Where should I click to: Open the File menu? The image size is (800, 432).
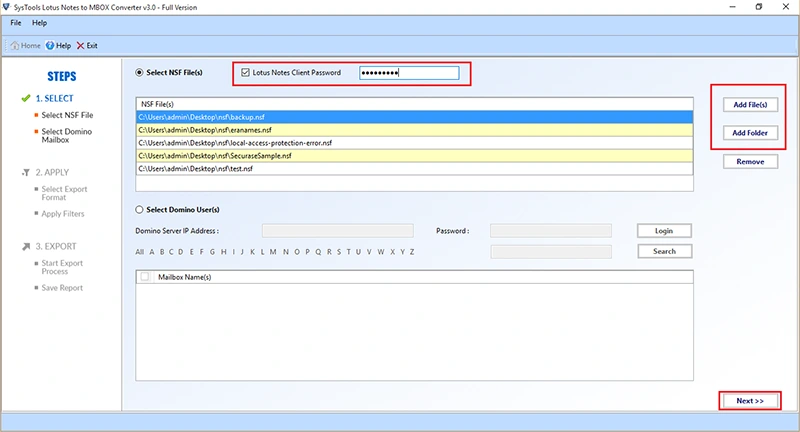(16, 23)
